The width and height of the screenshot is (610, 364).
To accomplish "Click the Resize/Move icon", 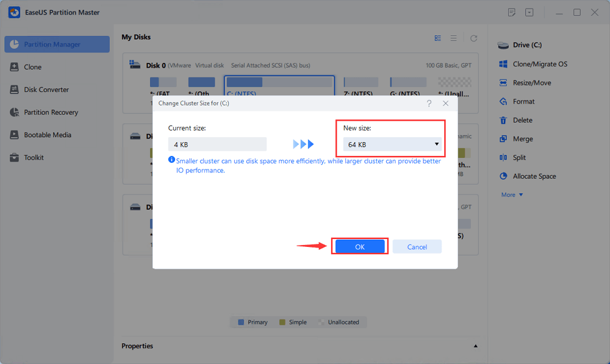I will pos(503,82).
